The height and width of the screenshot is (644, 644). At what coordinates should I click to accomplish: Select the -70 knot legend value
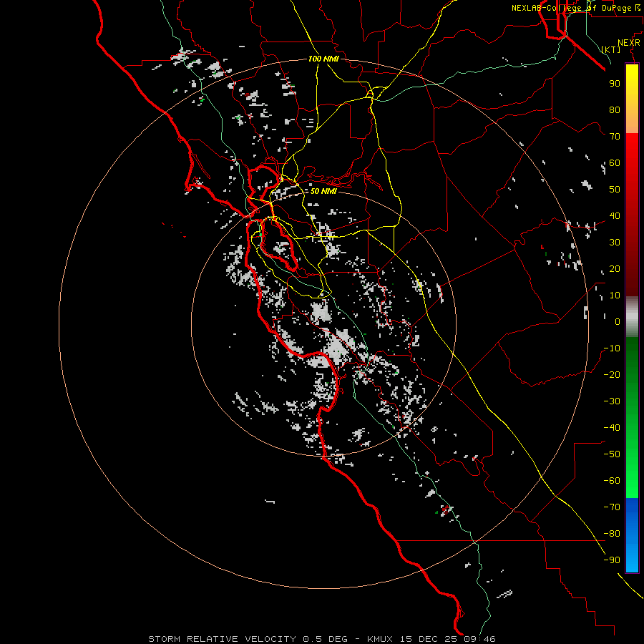point(612,507)
